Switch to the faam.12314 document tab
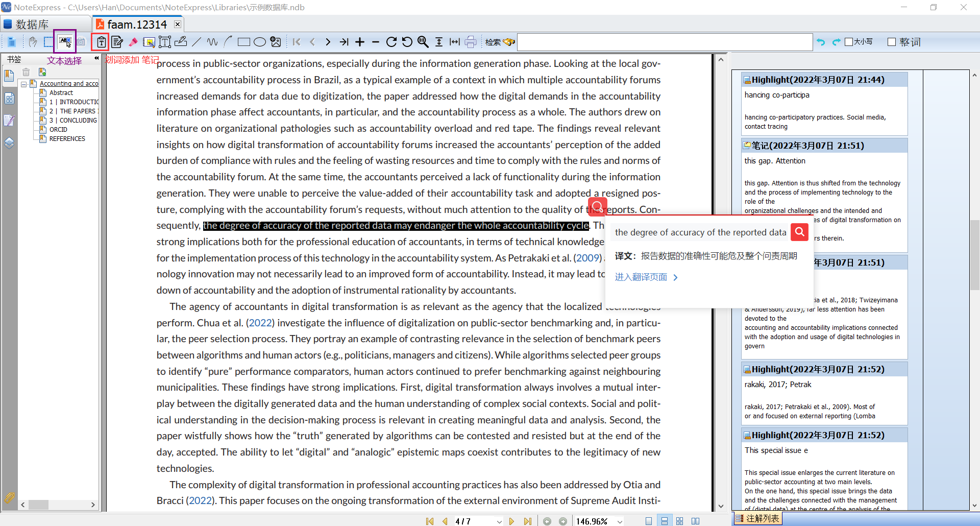The width and height of the screenshot is (980, 526). tap(137, 24)
